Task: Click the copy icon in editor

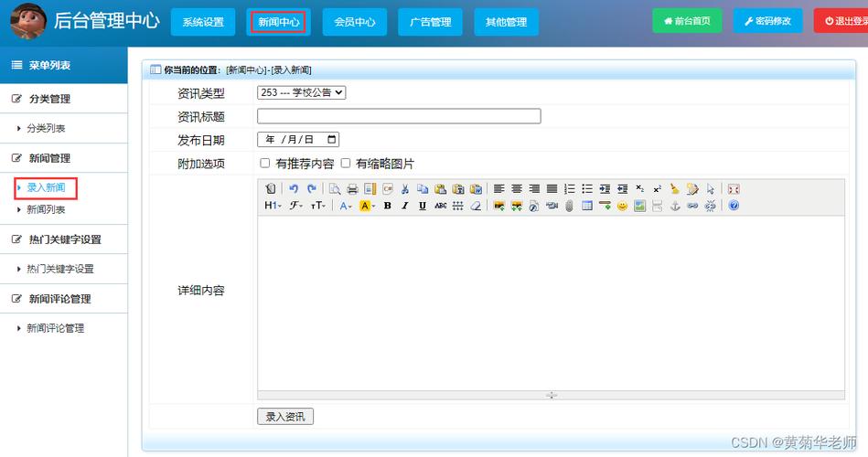Action: pos(423,188)
